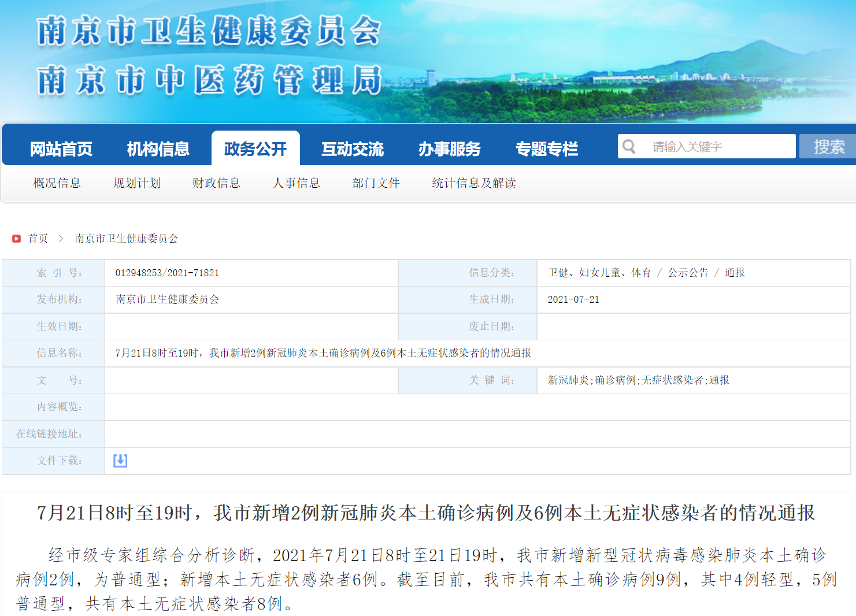Image resolution: width=856 pixels, height=616 pixels.
Task: Open the 概况信息 submenu item
Action: coord(57,183)
